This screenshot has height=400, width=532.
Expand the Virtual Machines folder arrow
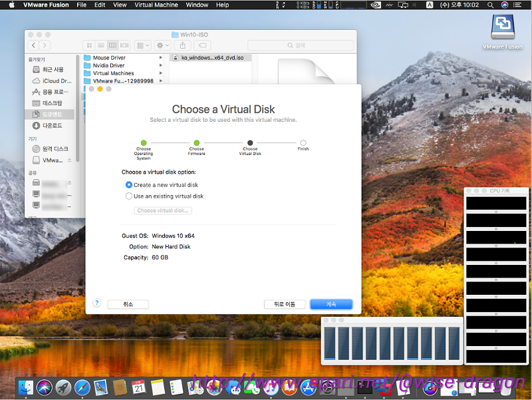(x=160, y=73)
